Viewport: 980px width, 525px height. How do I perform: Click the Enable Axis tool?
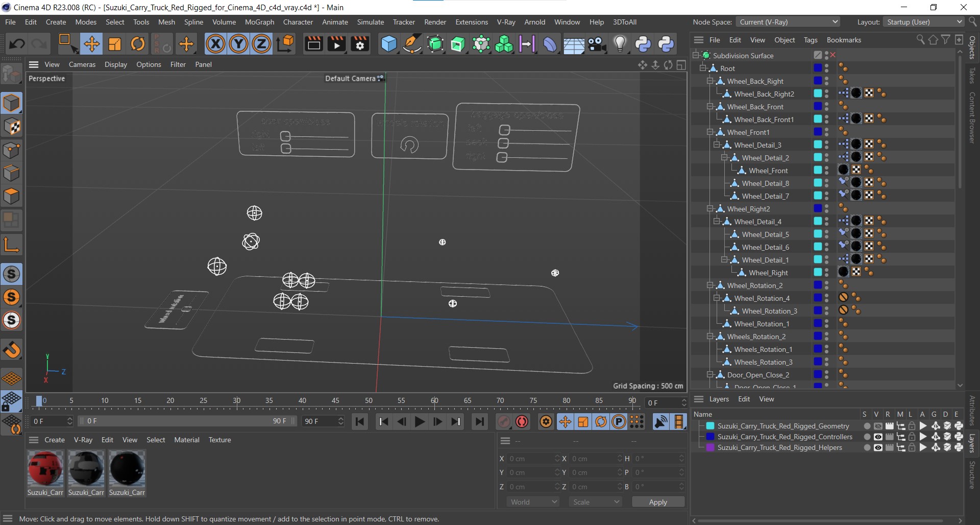click(x=11, y=245)
